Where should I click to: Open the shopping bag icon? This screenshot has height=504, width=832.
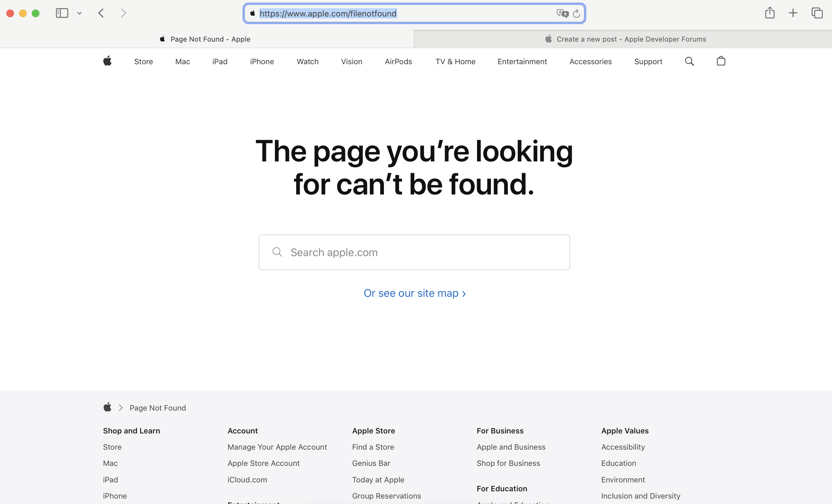[721, 61]
